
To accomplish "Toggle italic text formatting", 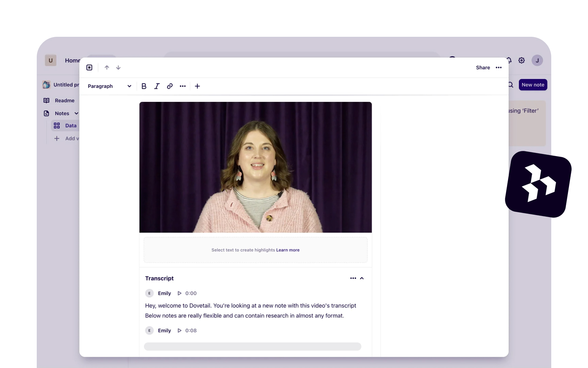I will (x=157, y=86).
